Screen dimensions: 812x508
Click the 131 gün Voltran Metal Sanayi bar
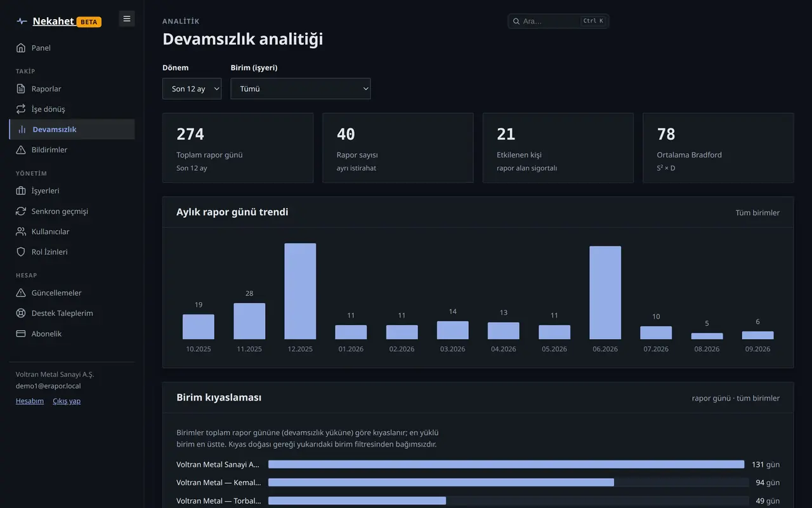506,464
